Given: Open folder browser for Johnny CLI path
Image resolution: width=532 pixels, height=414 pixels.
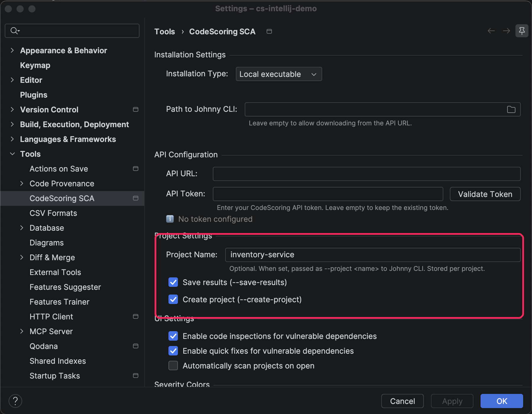Looking at the screenshot, I should (511, 109).
